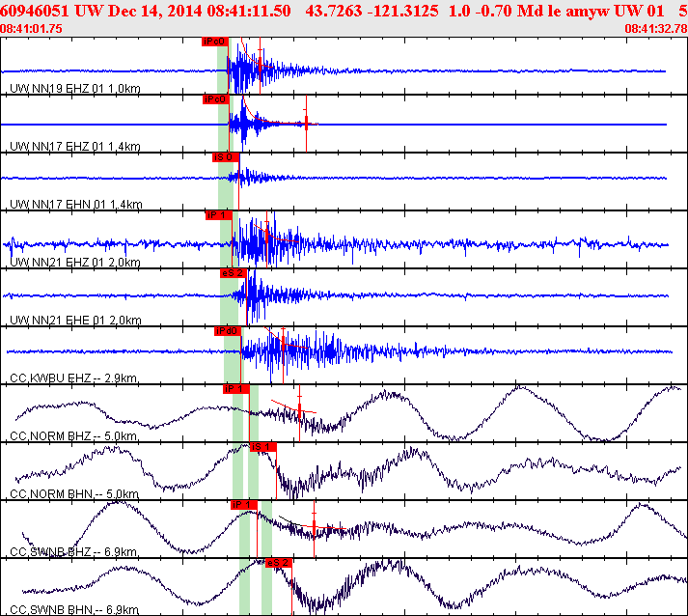The height and width of the screenshot is (616, 688).
Task: Click the iP 1 pick flag on NORM BHZ
Action: click(236, 389)
